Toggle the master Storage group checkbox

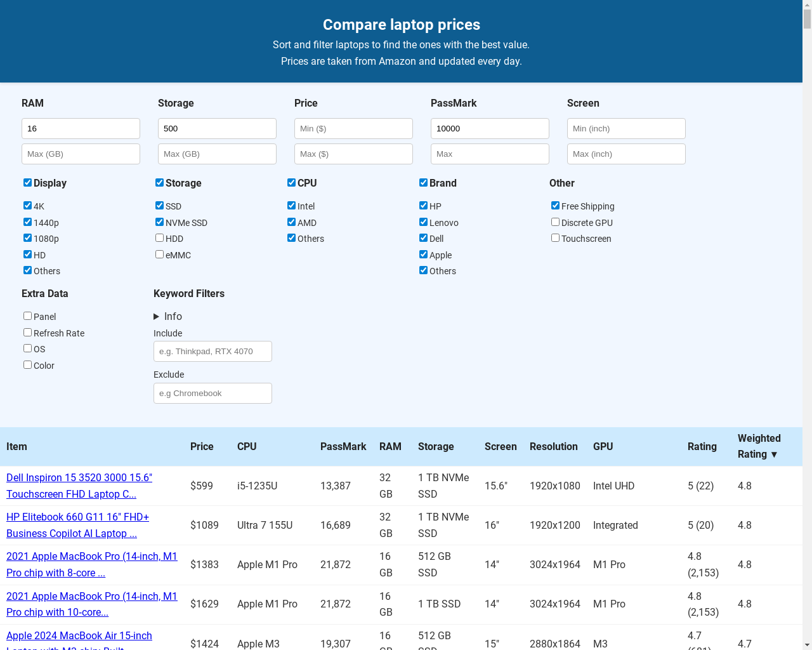tap(159, 183)
